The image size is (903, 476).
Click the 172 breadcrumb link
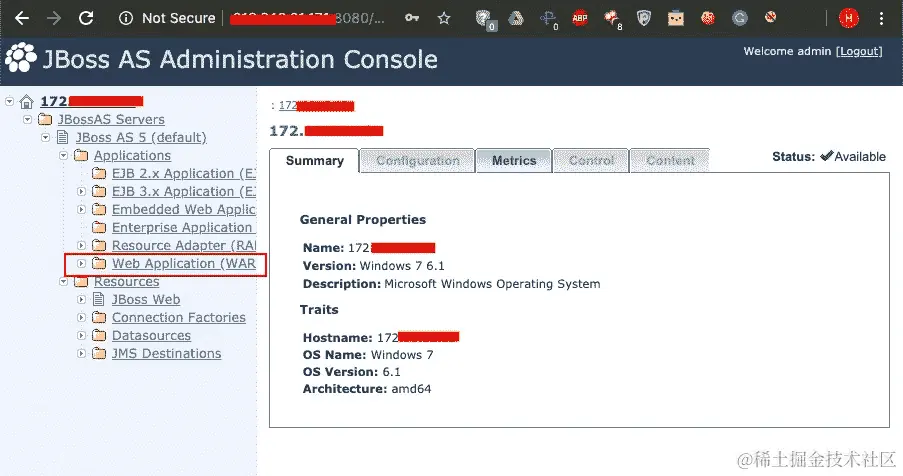316,105
